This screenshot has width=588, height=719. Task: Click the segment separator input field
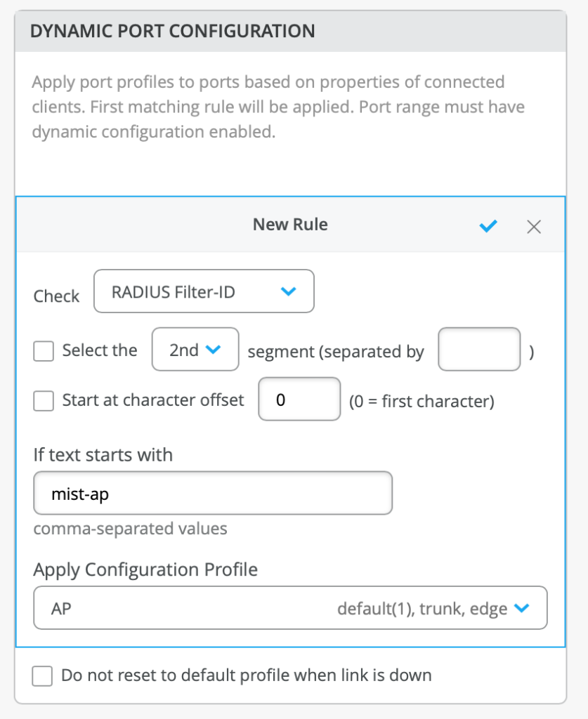click(x=479, y=349)
